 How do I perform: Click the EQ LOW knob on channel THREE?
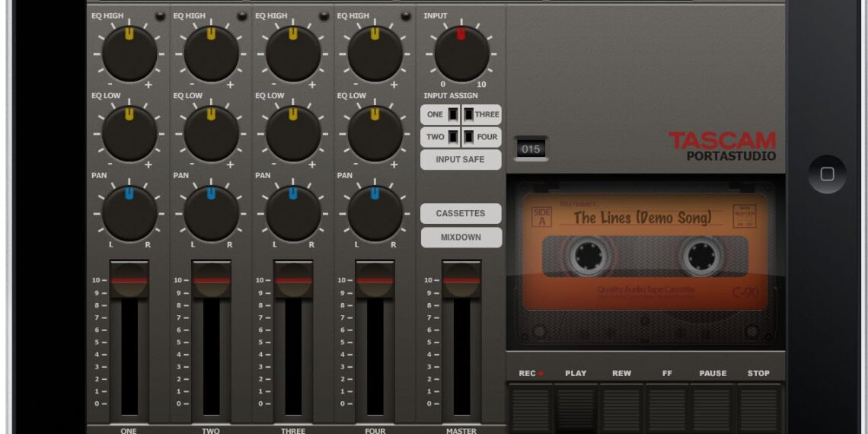293,133
